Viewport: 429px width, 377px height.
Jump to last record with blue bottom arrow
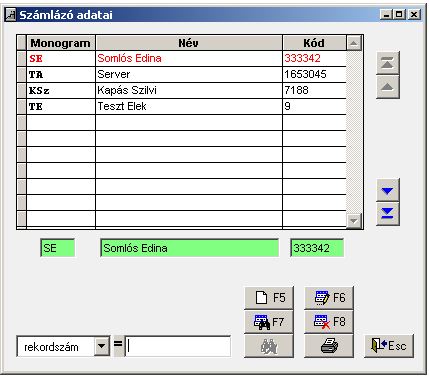388,214
